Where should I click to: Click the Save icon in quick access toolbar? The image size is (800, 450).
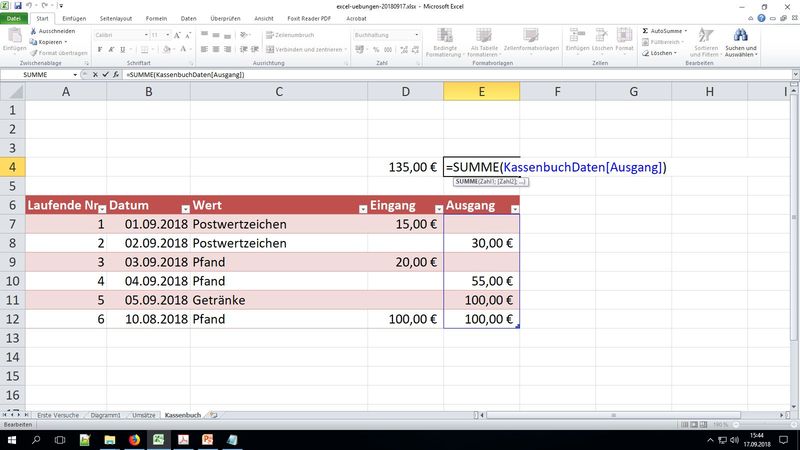[18, 6]
